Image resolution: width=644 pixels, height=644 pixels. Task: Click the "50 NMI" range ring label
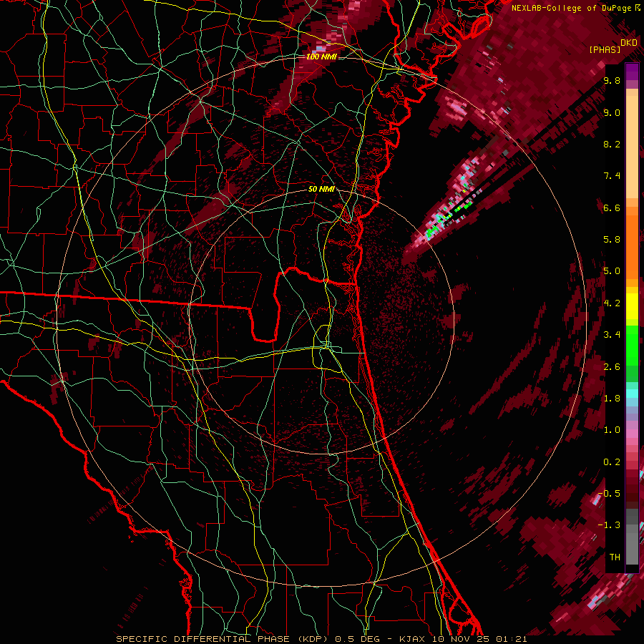pyautogui.click(x=321, y=189)
